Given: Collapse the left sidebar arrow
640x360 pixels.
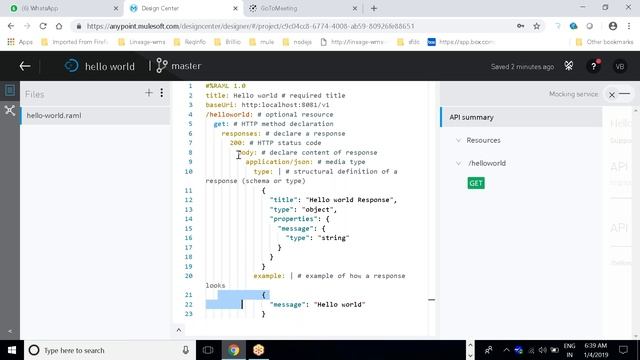Looking at the screenshot, I should 10,331.
